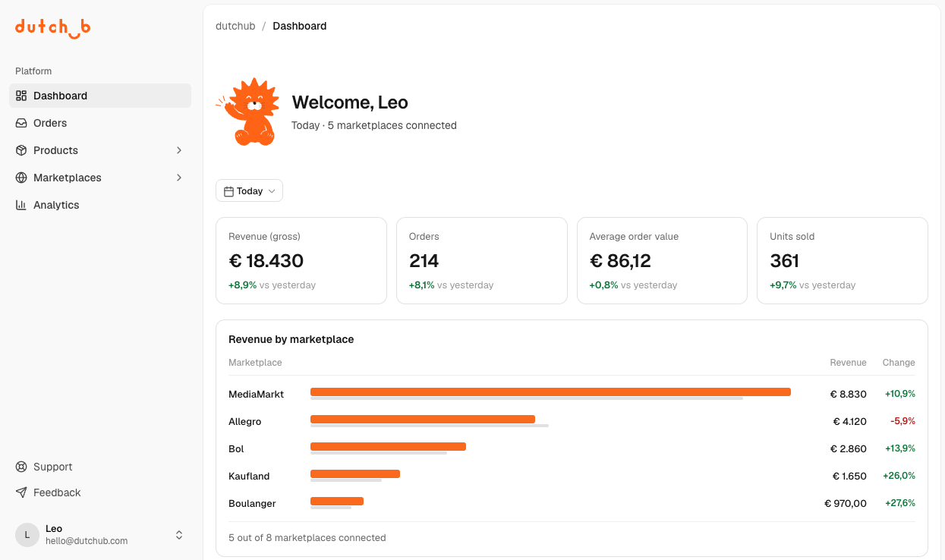
Task: Click the +13,9% change for Bol
Action: pyautogui.click(x=900, y=449)
